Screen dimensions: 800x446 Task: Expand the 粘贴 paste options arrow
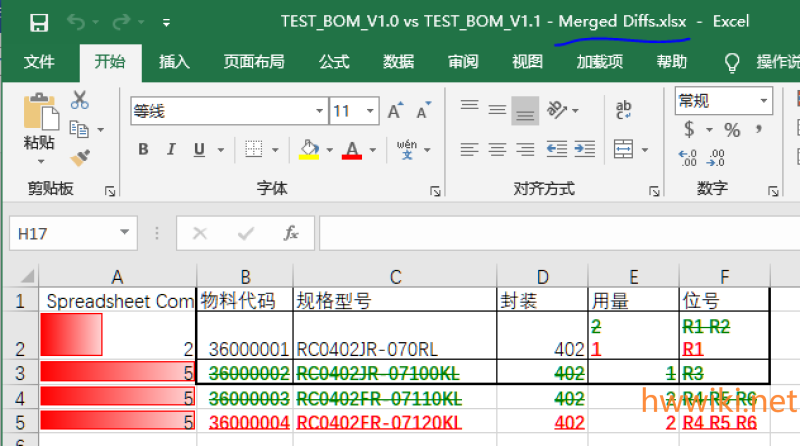coord(41,162)
